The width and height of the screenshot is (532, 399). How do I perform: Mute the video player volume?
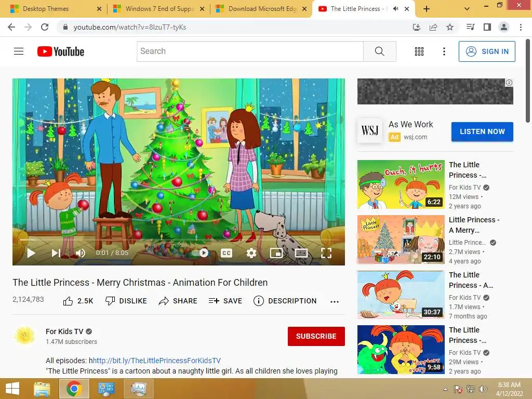pos(81,253)
